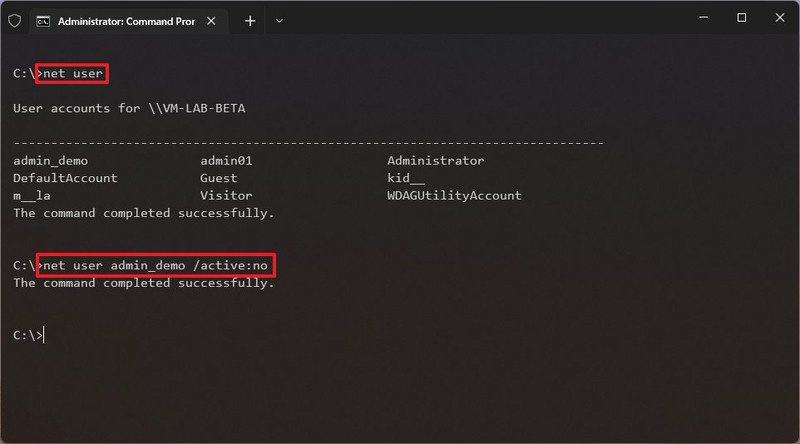
Task: Click the admin01 account name
Action: pyautogui.click(x=226, y=161)
